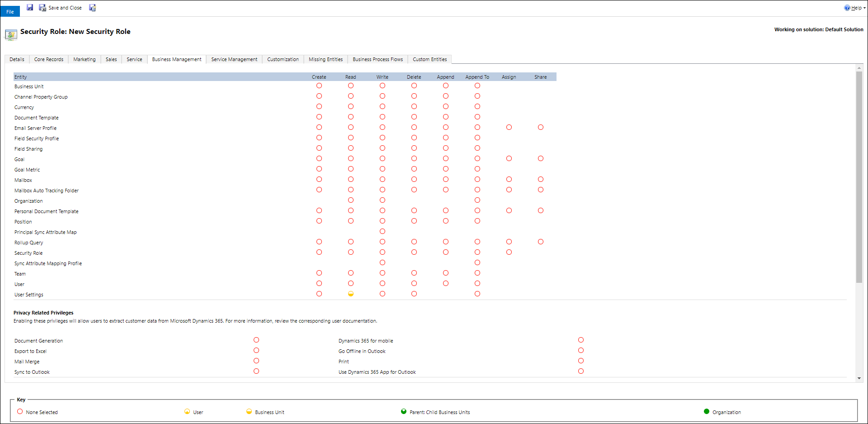Screen dimensions: 868x424
Task: Click the Organization level key icon
Action: [707, 411]
